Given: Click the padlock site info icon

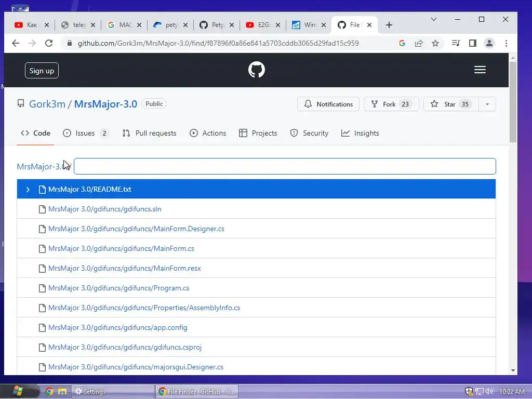Looking at the screenshot, I should tap(70, 43).
